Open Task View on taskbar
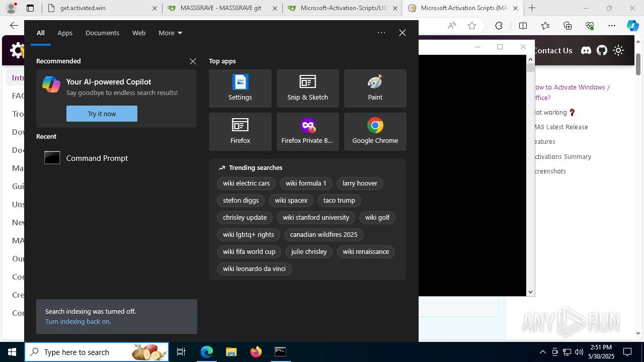The height and width of the screenshot is (362, 644). 181,352
